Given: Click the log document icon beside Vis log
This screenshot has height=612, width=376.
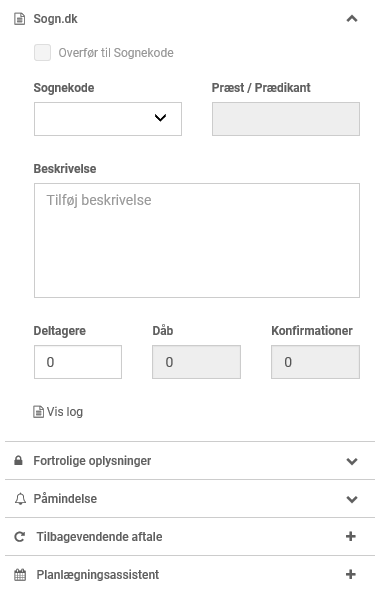Looking at the screenshot, I should click(x=38, y=412).
